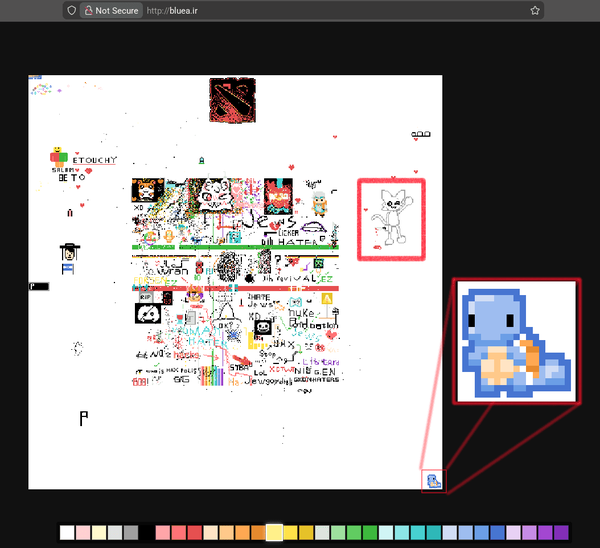Choose the palest lilac swatch
600x548 pixels.
point(514,532)
